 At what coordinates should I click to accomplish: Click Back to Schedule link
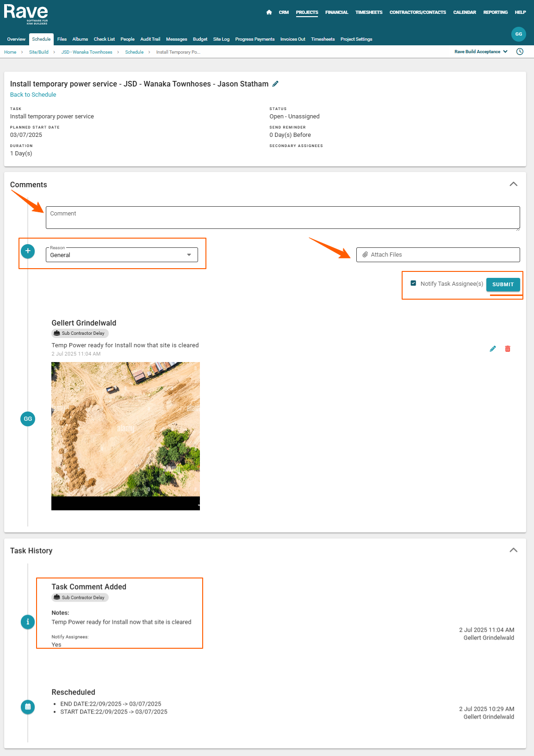33,95
